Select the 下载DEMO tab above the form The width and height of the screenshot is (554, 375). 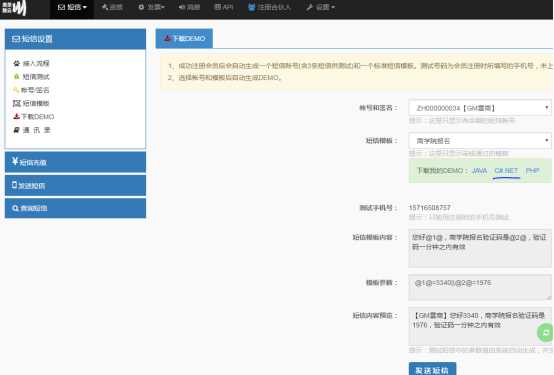(x=184, y=39)
